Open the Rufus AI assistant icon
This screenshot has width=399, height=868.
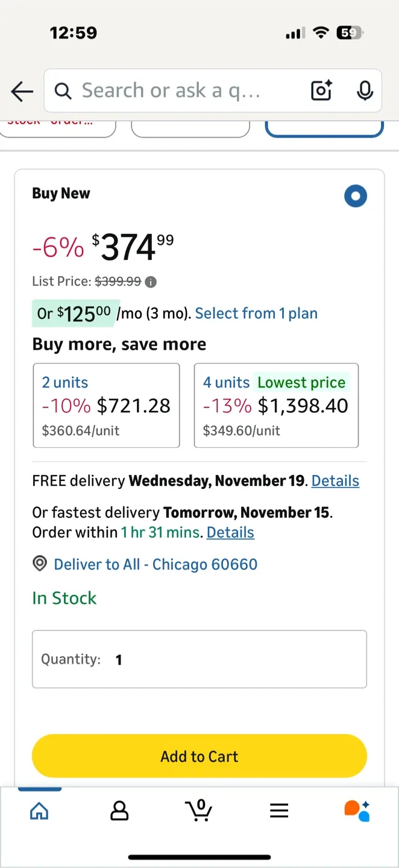pyautogui.click(x=357, y=811)
